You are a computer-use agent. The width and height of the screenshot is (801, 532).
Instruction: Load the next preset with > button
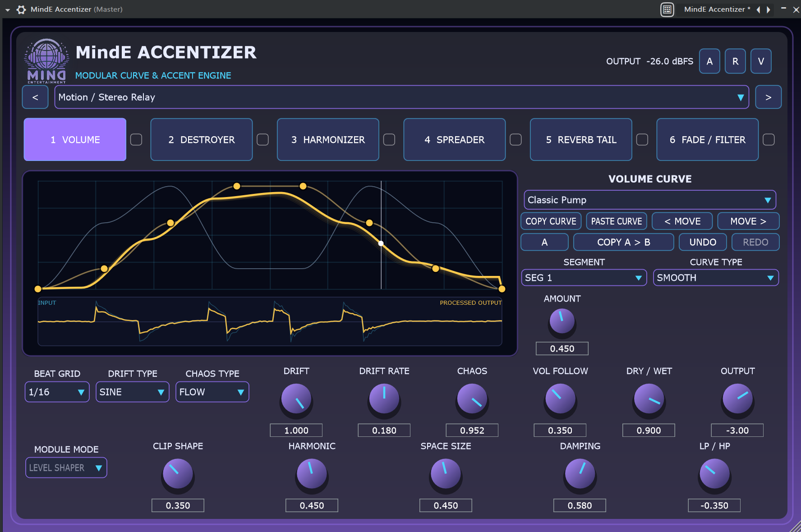click(768, 97)
